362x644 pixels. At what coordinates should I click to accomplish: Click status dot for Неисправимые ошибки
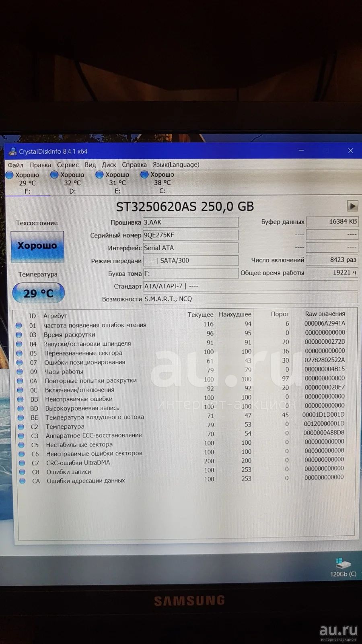click(21, 399)
